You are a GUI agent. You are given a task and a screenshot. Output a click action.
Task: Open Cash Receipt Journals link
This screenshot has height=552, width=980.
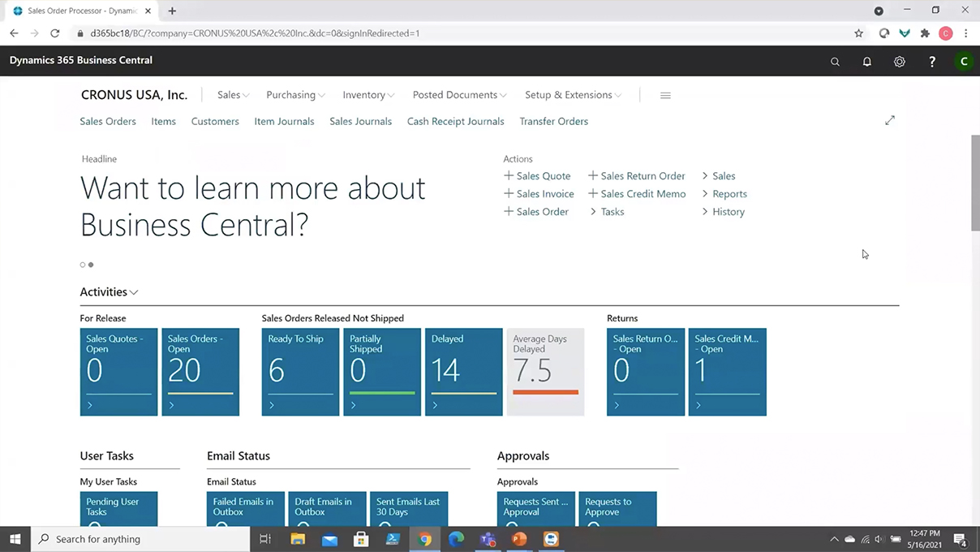tap(455, 121)
